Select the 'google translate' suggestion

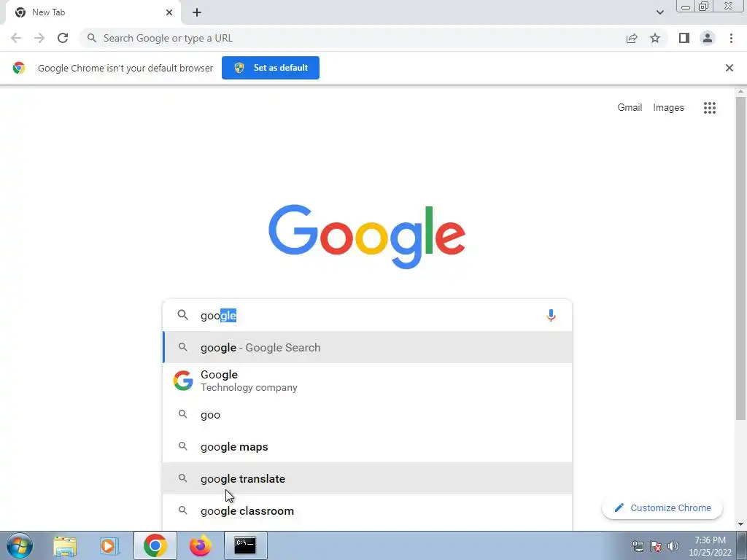[367, 478]
